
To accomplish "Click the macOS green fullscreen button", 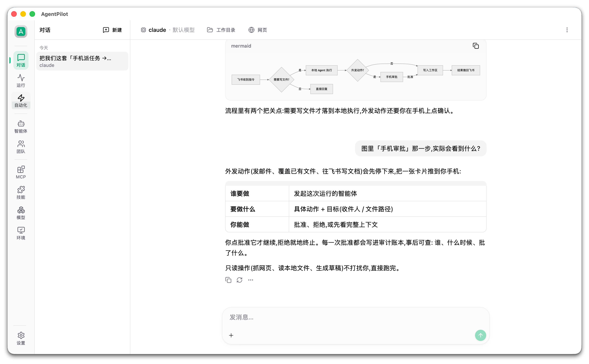I will pos(32,14).
